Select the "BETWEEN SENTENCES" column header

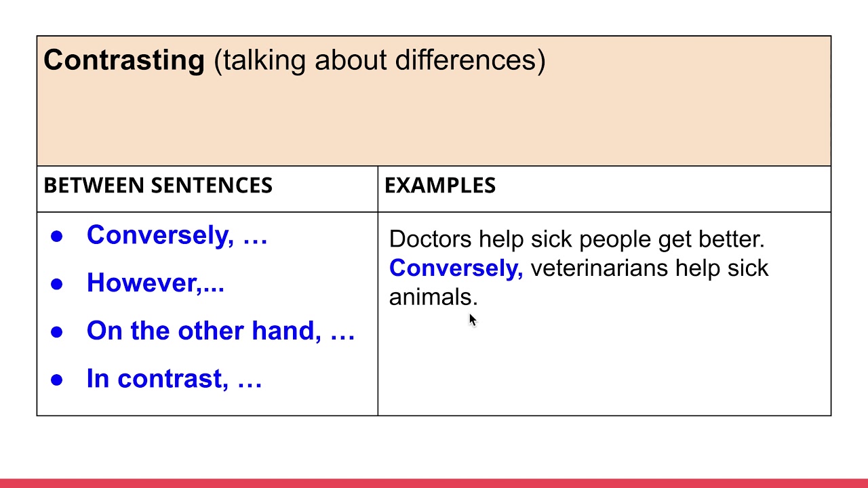click(x=158, y=186)
